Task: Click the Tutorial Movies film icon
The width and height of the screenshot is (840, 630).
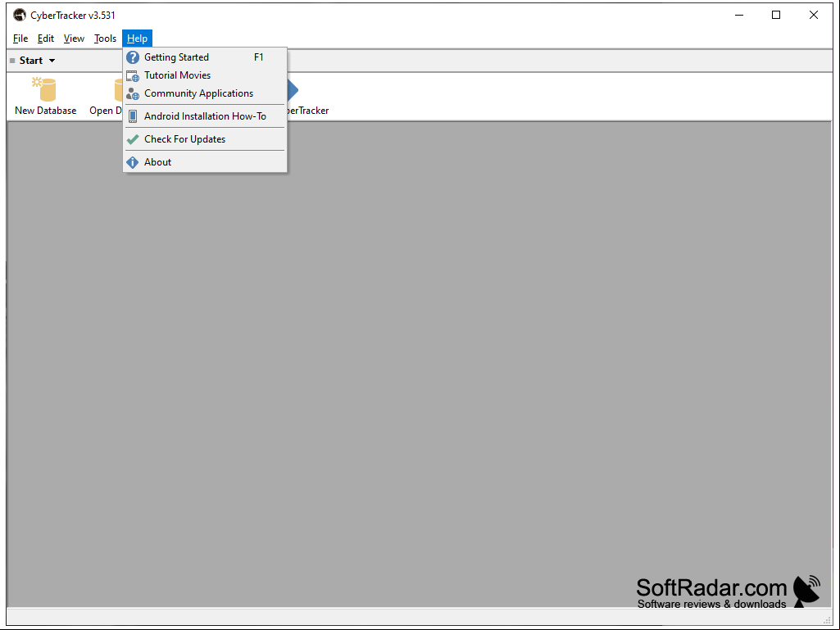Action: point(132,75)
